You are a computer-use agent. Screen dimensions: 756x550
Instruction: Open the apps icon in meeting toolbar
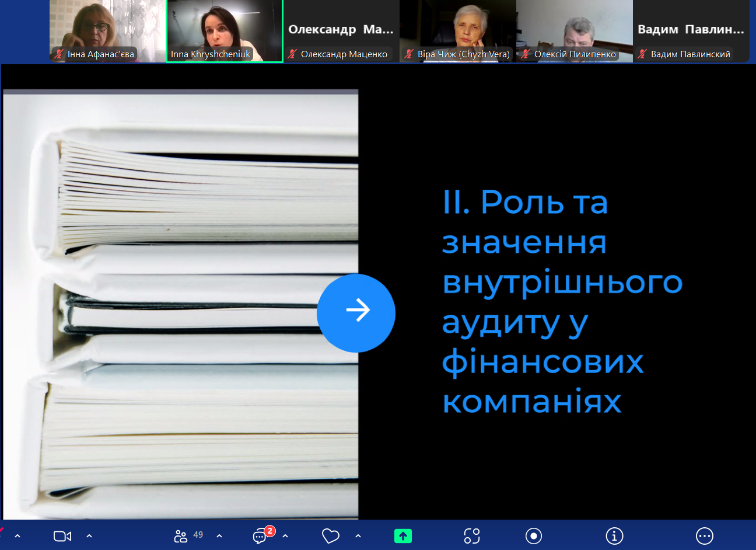pyautogui.click(x=471, y=536)
